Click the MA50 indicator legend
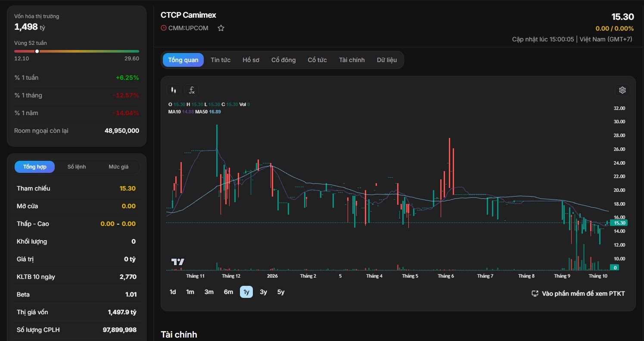 click(208, 112)
